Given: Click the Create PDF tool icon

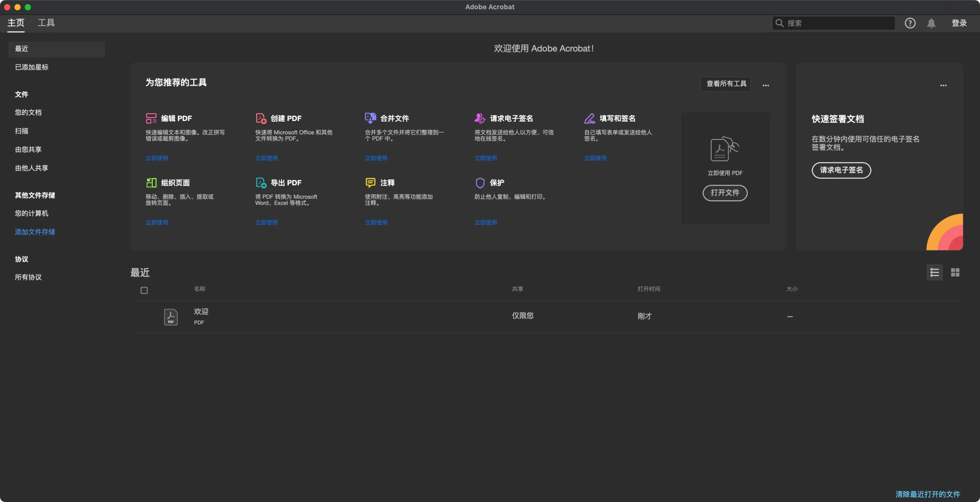Looking at the screenshot, I should point(261,118).
